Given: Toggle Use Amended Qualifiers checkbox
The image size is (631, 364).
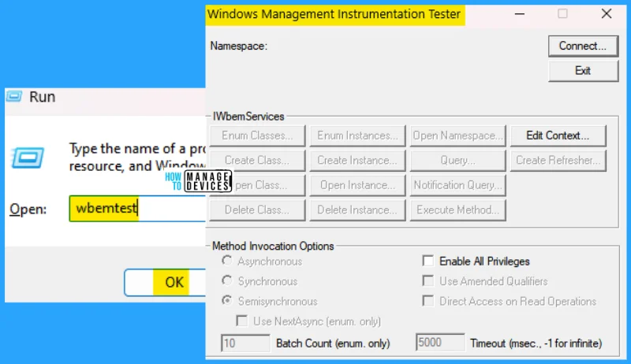Looking at the screenshot, I should point(428,280).
